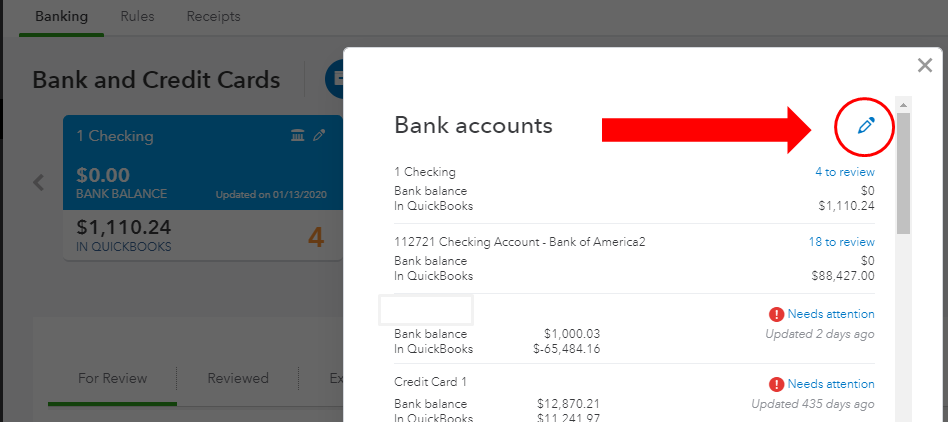Click the left carousel arrow beside account cards
Viewport: 948px width, 422px height.
click(39, 182)
